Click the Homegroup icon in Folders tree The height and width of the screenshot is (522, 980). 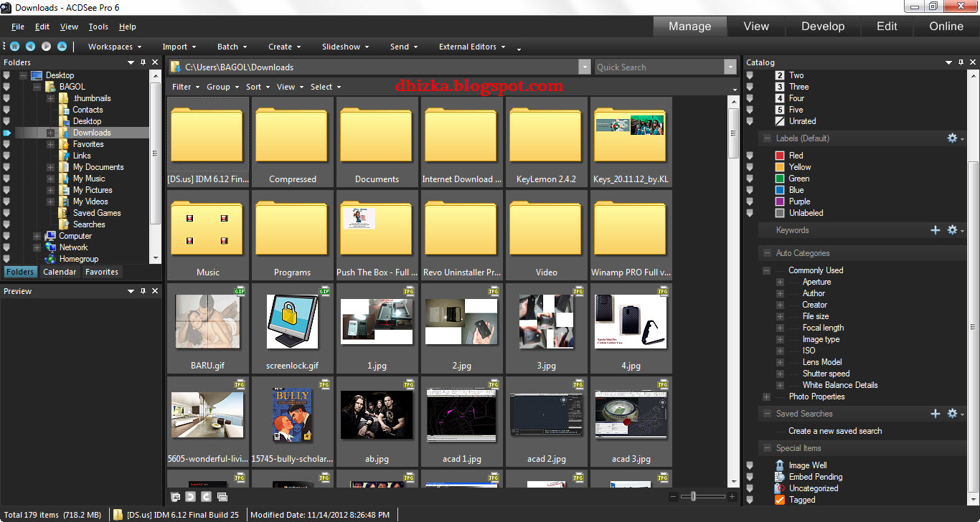click(x=50, y=259)
